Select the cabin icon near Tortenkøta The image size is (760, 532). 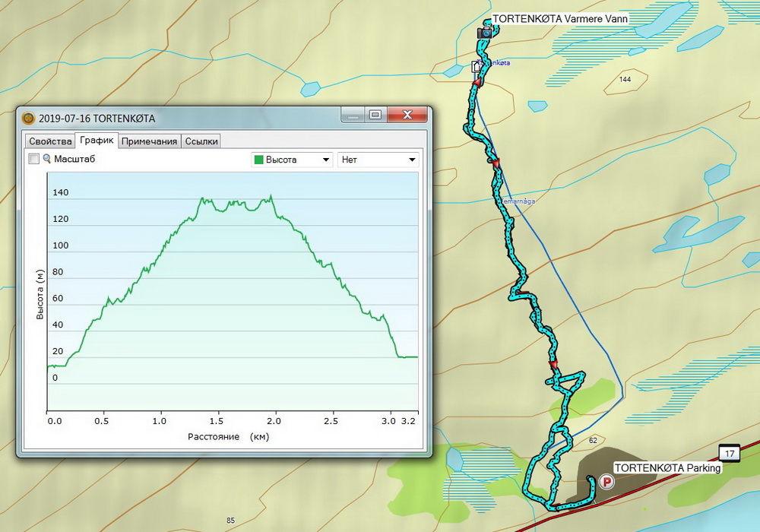coord(477,66)
